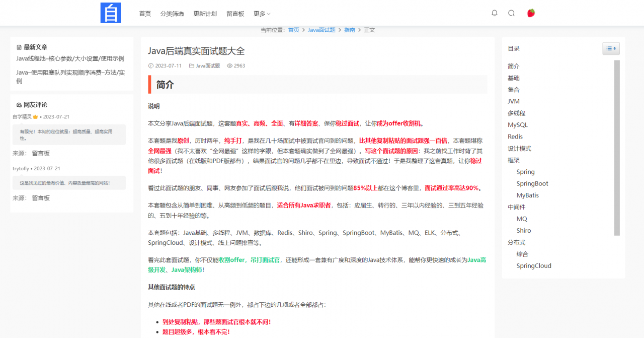Collapse the 分布式 TOC section
The image size is (644, 338).
(518, 242)
